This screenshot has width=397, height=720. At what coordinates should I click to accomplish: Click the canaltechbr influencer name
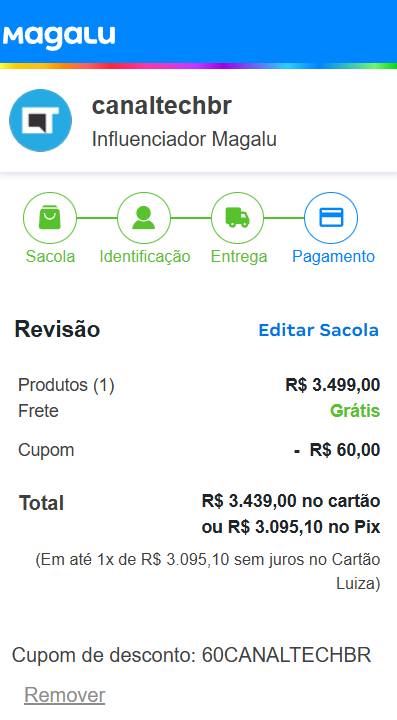click(162, 106)
